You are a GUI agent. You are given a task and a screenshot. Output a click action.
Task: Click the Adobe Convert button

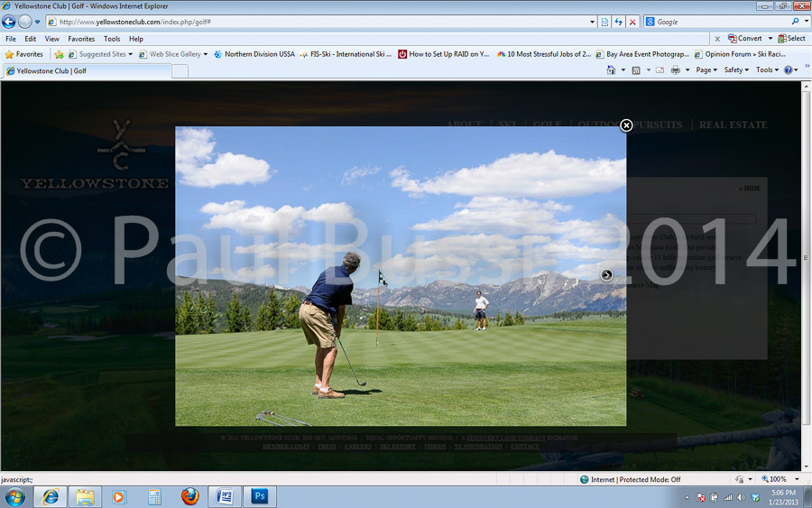click(x=744, y=38)
